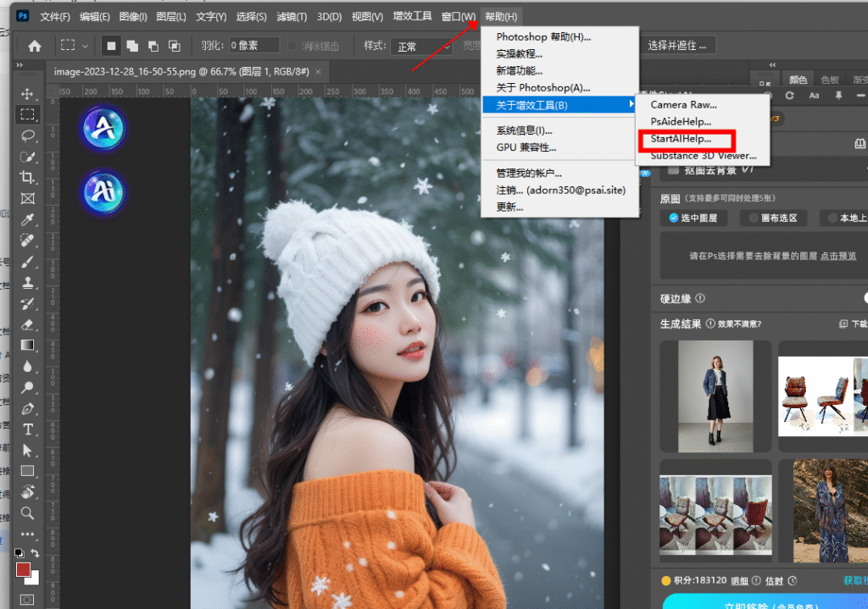Toggle the 硬边缘 switch
This screenshot has height=609, width=868.
click(865, 298)
